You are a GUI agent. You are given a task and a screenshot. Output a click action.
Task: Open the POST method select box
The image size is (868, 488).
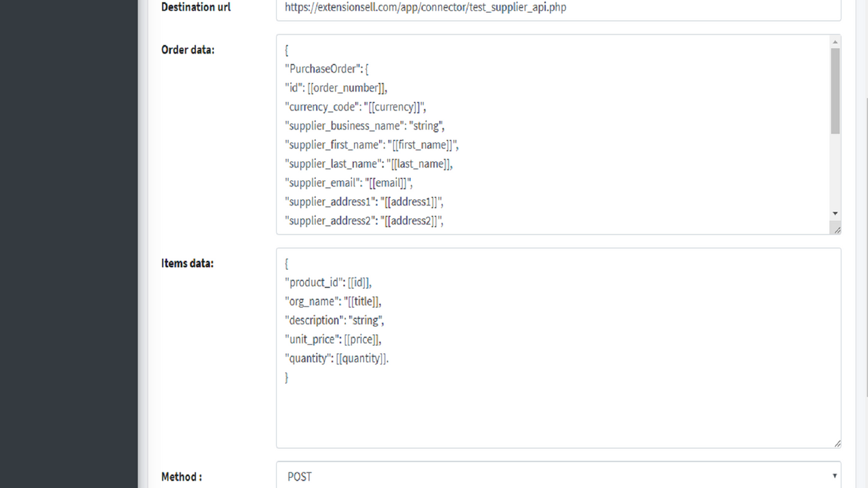(558, 476)
